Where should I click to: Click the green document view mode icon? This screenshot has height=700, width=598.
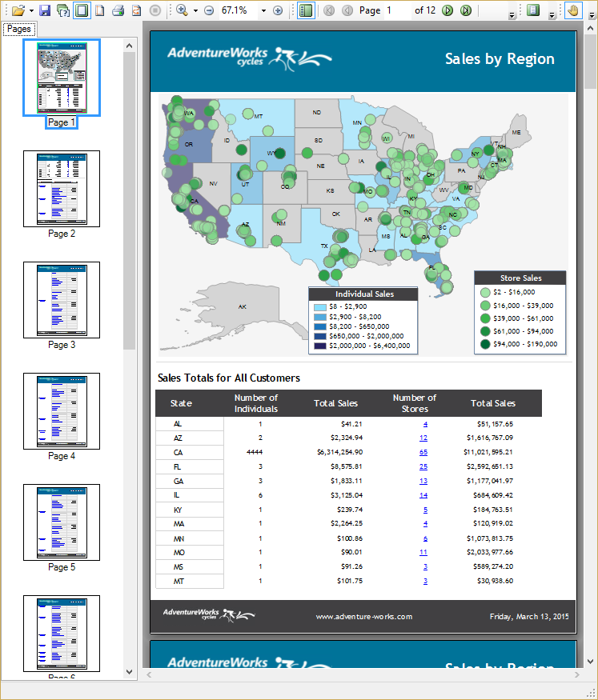tap(533, 10)
